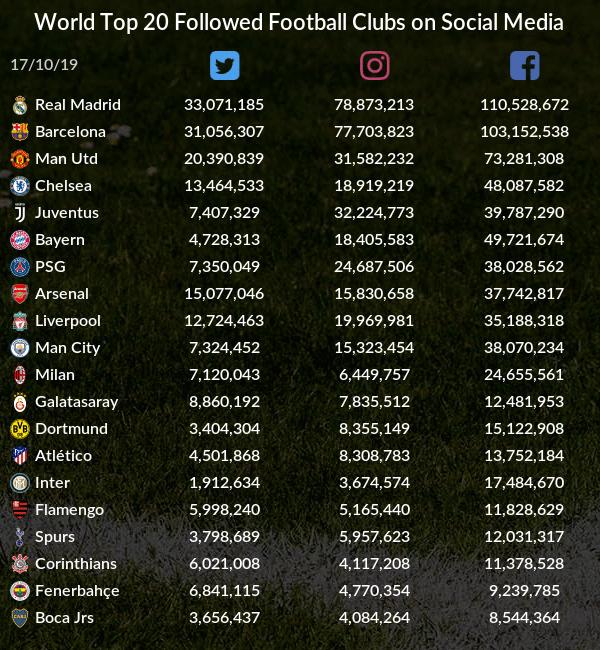This screenshot has width=600, height=650.
Task: Select the Juventus logo
Action: [x=20, y=212]
